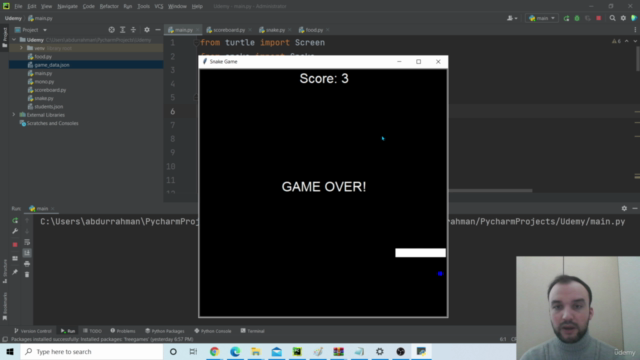Clear all console output trash icon
Image resolution: width=640 pixels, height=360 pixels.
(27, 275)
